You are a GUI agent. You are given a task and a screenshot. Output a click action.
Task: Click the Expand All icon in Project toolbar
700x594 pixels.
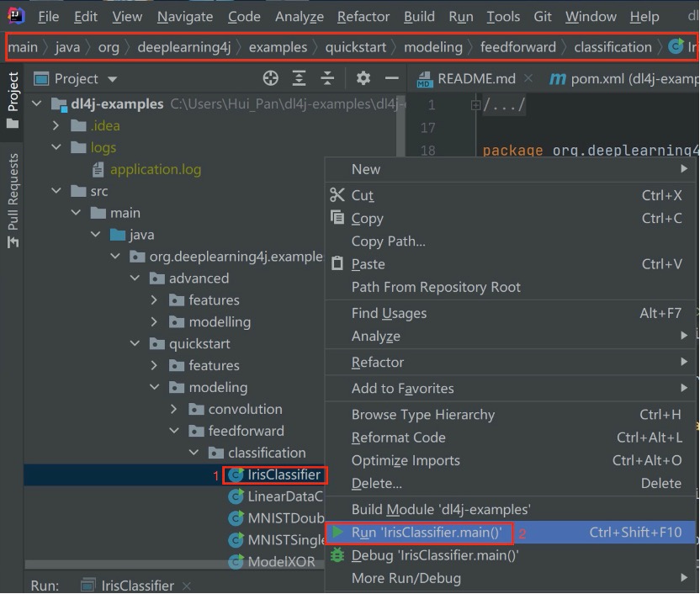pyautogui.click(x=299, y=78)
